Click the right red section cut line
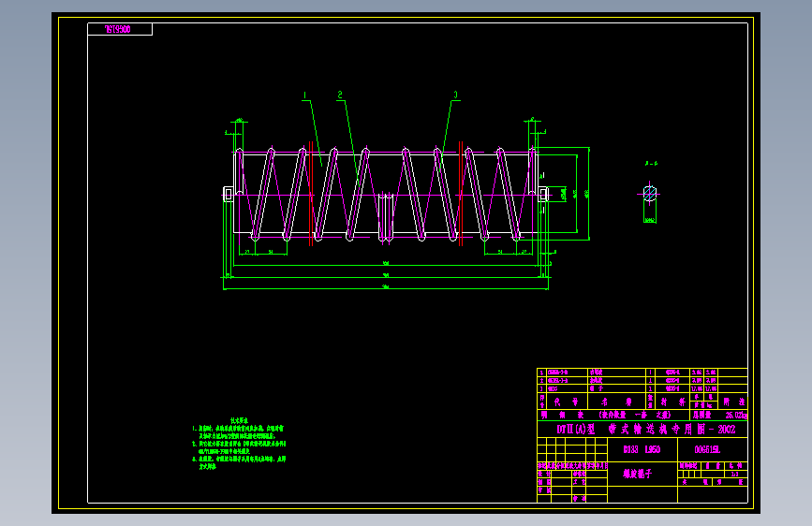Viewport: 812px width, 526px height. tap(461, 193)
